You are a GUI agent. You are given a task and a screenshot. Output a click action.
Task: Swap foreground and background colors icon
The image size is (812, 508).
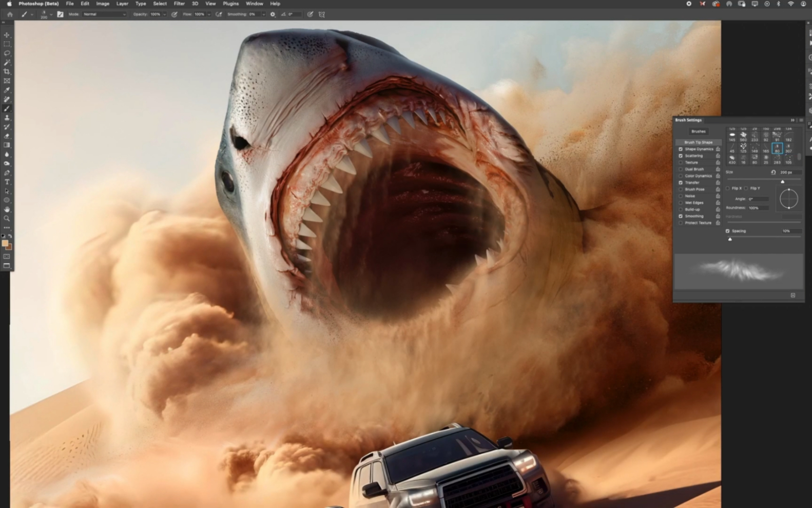(10, 236)
